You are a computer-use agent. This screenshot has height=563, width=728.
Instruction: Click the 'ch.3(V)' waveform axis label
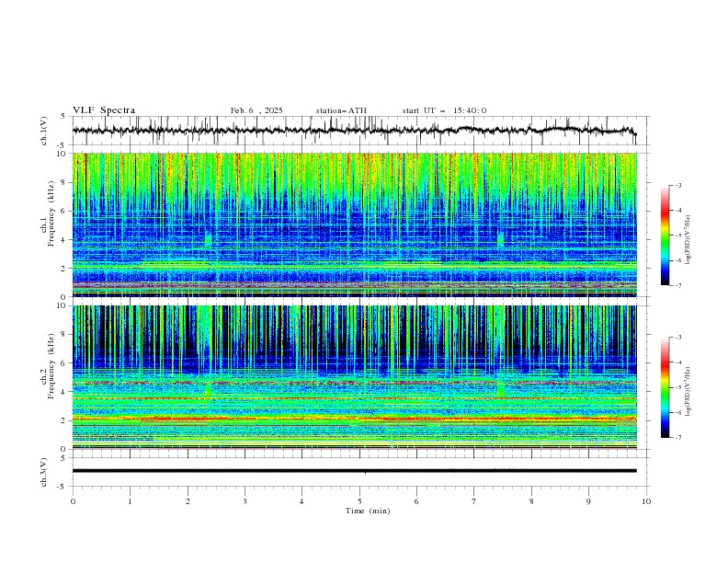click(44, 472)
